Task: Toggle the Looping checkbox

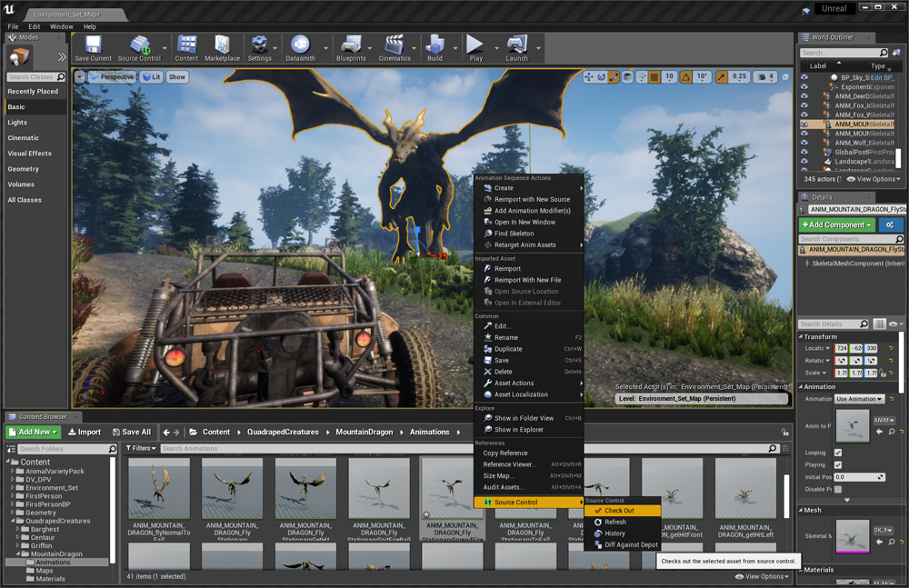Action: point(838,453)
